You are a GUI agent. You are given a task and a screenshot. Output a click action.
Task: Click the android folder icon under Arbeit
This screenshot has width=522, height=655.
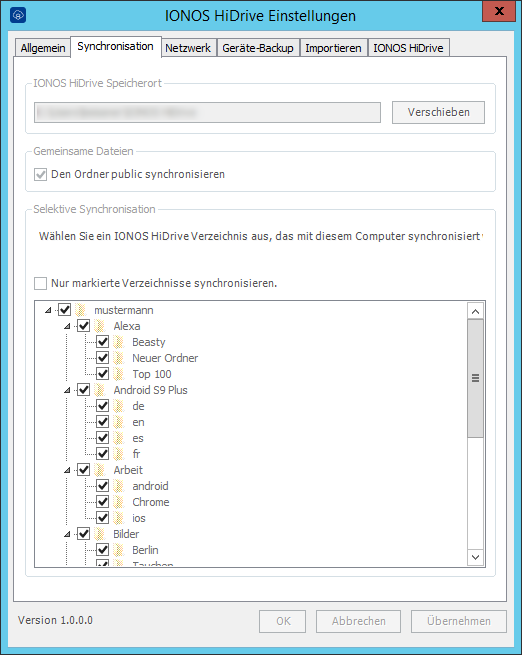pos(119,486)
